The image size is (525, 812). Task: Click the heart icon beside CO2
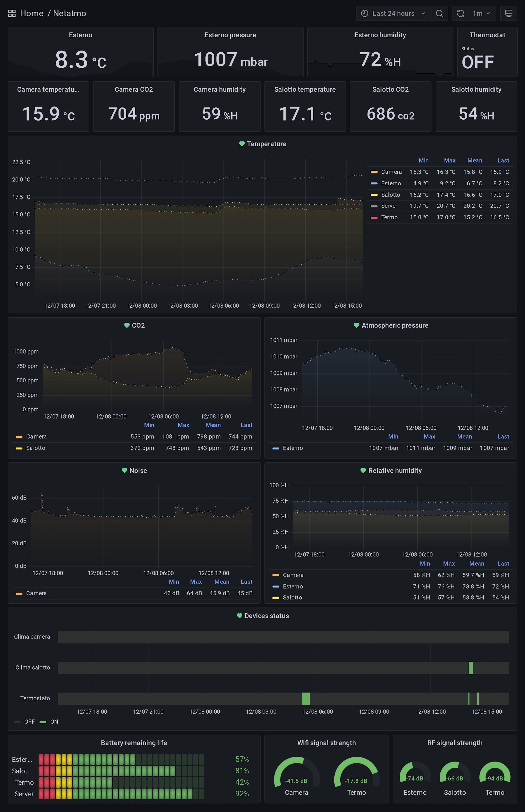pos(127,325)
